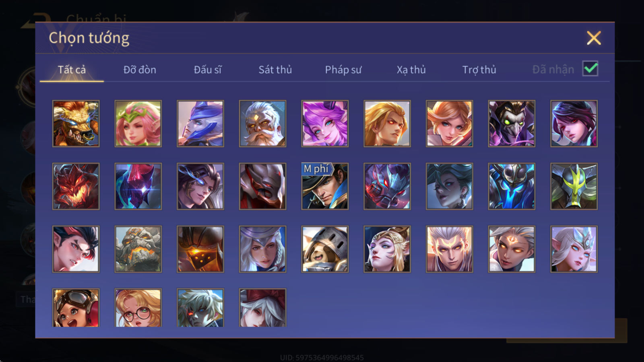Select the golden bull hero portrait
Screen dimensions: 644x362
tap(76, 123)
